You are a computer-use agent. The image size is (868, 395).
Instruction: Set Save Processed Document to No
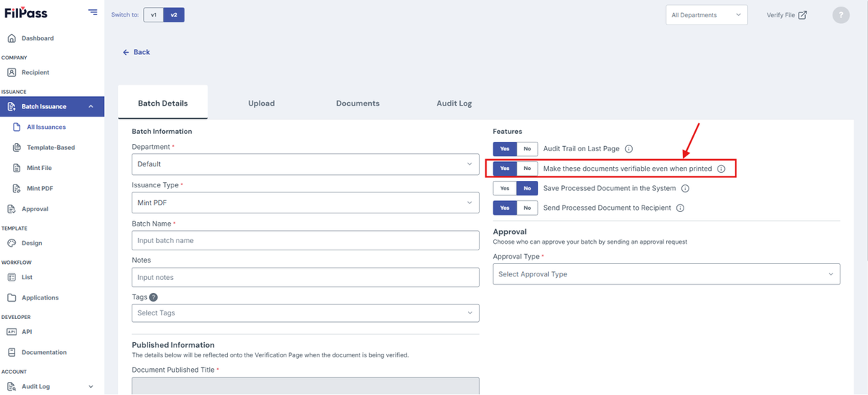coord(527,188)
